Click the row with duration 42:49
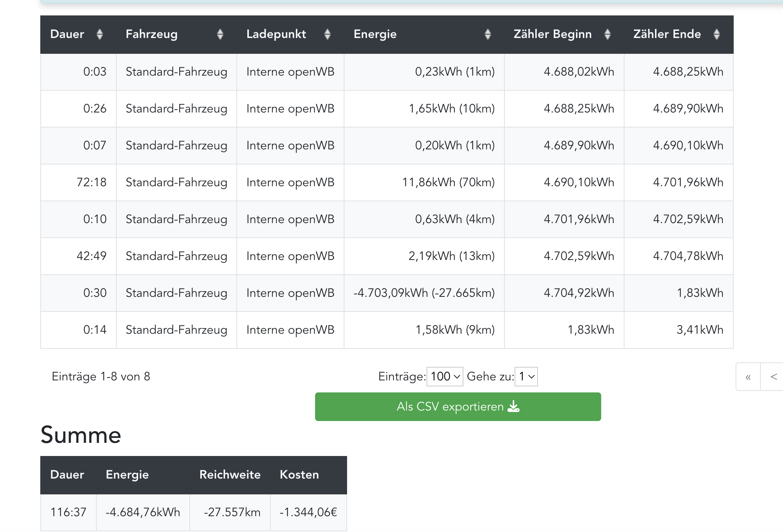The image size is (783, 532). click(91, 256)
